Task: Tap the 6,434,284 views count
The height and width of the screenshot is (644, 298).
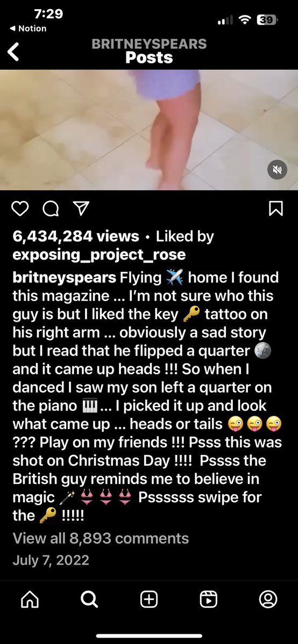Action: (x=76, y=236)
